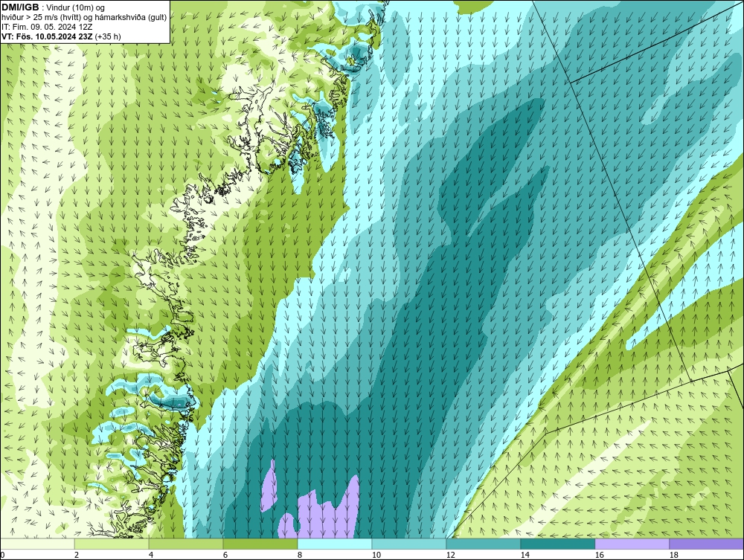Click the 2–4 m/s light green legend swatch

[x=112, y=544]
